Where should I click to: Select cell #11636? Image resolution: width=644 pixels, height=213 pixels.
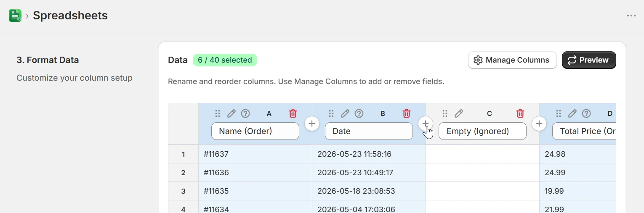click(255, 173)
